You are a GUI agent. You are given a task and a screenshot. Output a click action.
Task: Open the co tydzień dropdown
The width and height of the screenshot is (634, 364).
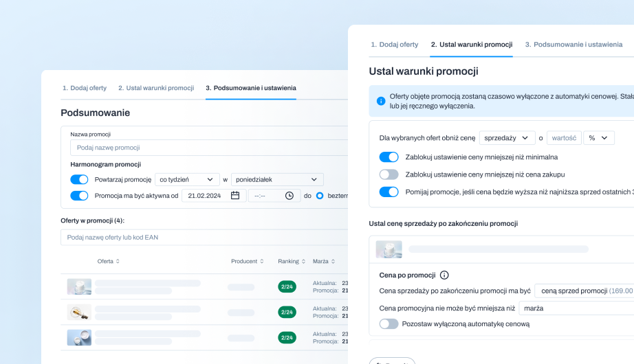(187, 179)
